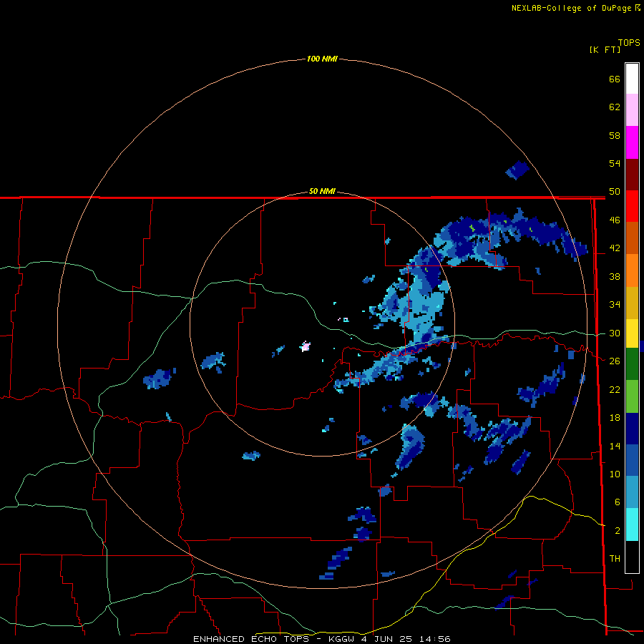The width and height of the screenshot is (644, 644).
Task: Click the bright red legend swatch below 50
Action: point(632,207)
